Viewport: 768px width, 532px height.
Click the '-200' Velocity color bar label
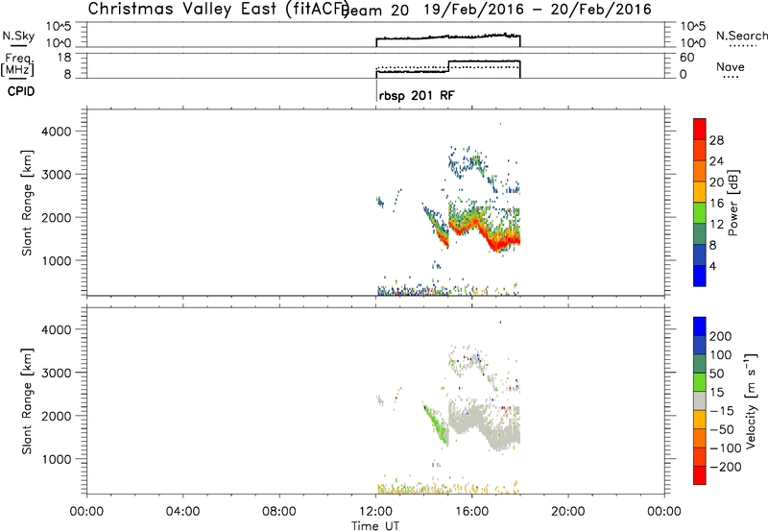726,467
